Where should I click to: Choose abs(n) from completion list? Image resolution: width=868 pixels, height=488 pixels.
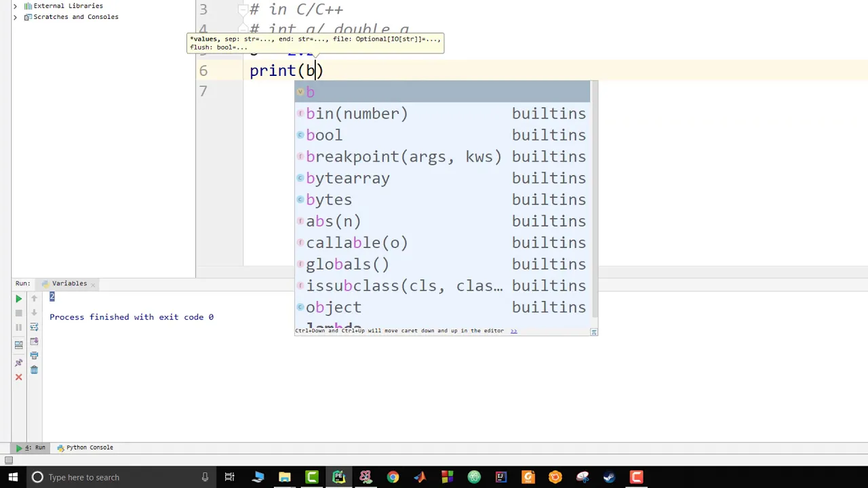(442, 222)
